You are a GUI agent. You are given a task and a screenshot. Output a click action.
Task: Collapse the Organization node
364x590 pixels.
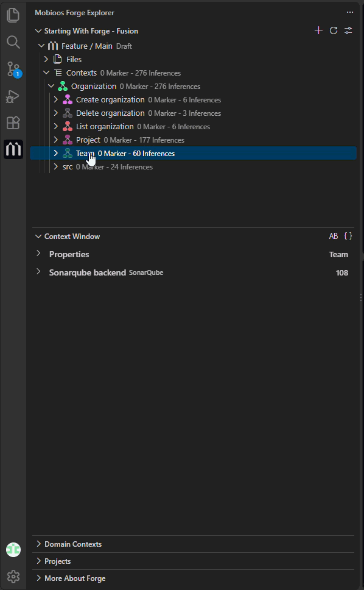point(51,86)
